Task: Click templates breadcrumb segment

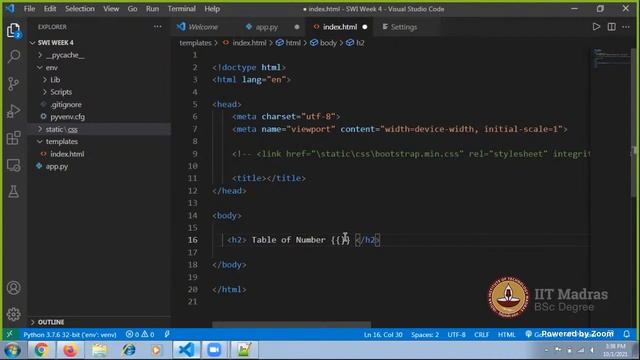Action: pos(196,42)
